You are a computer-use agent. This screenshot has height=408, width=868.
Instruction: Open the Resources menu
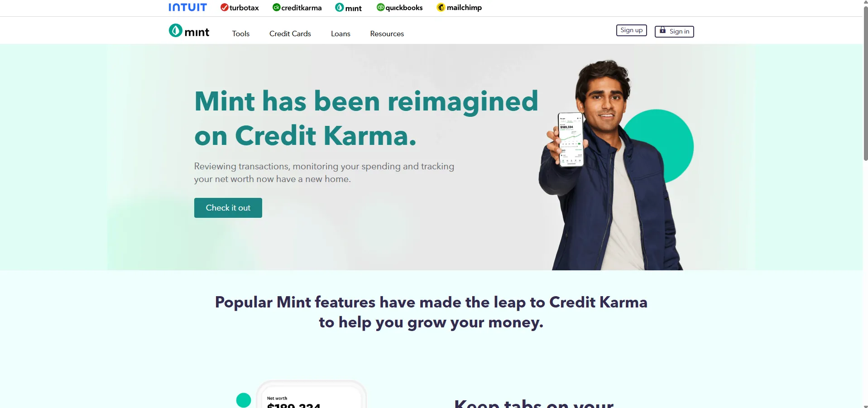pos(387,34)
